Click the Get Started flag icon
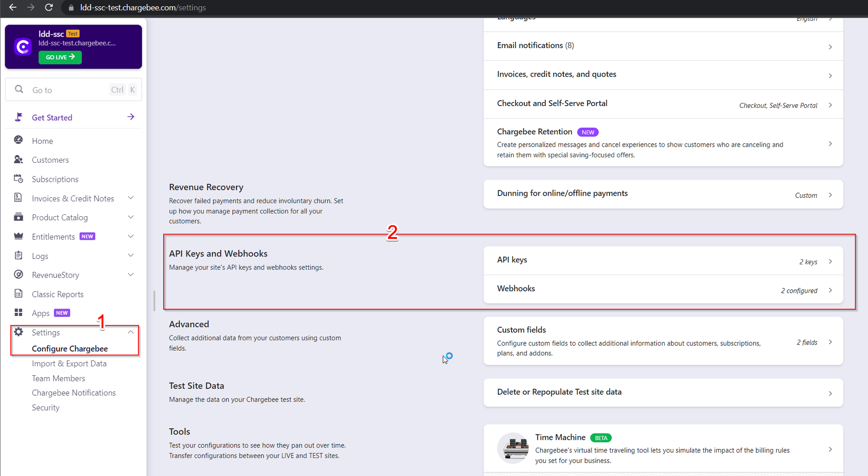868x476 pixels. (x=19, y=117)
